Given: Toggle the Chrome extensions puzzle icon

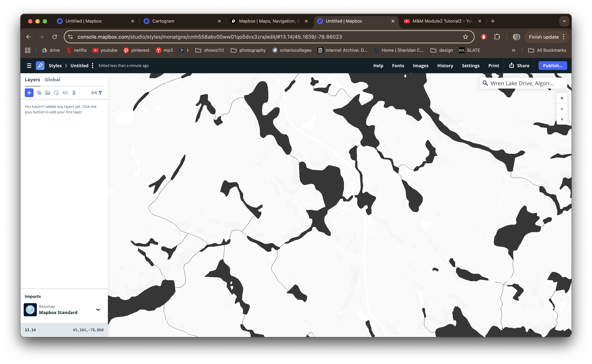Looking at the screenshot, I should pos(497,37).
